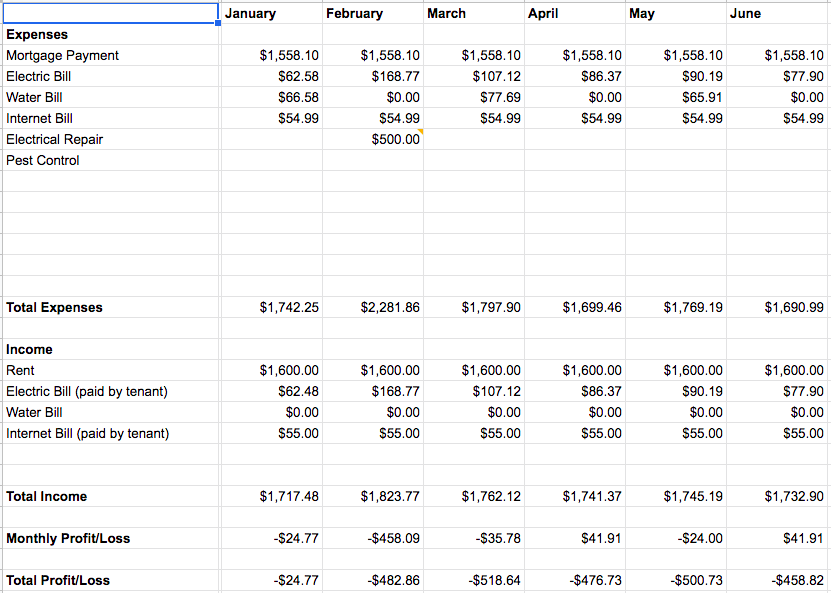Screen dimensions: 831x593
Task: Select the Pest Control label cell
Action: pyautogui.click(x=110, y=160)
